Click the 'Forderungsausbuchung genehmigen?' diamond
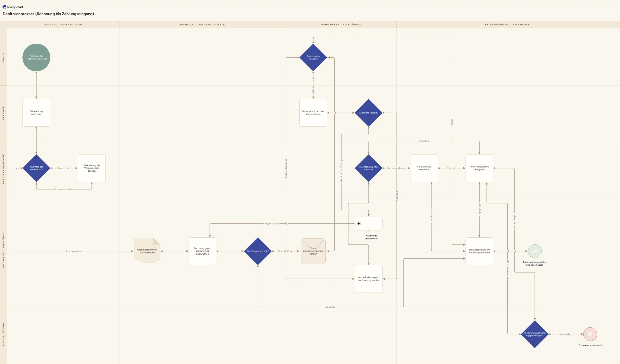The height and width of the screenshot is (364, 620). 535,334
